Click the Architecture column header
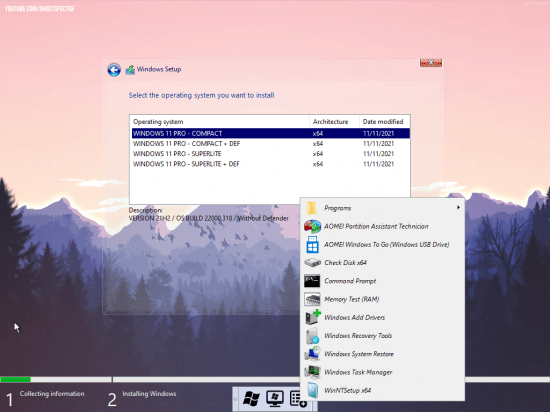 coord(334,122)
